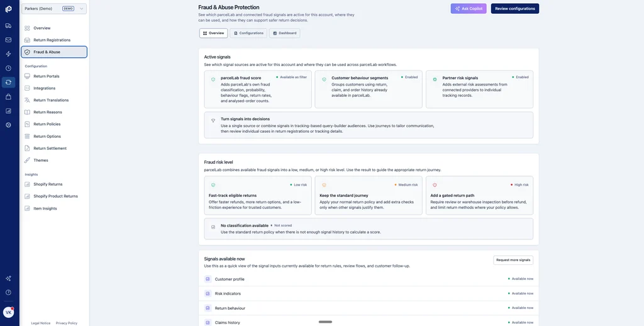The width and height of the screenshot is (644, 326).
Task: Open Return Reasons in sidebar
Action: tap(54, 112)
